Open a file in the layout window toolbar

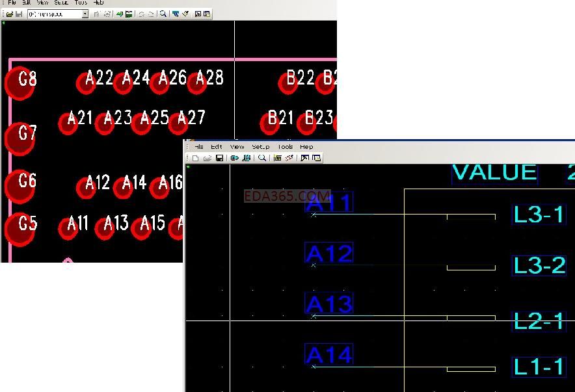10,14
